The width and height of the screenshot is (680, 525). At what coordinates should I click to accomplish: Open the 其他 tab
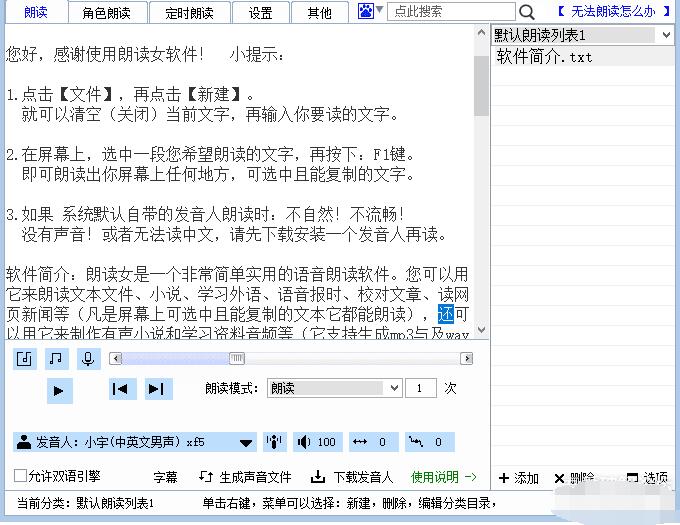pos(320,13)
